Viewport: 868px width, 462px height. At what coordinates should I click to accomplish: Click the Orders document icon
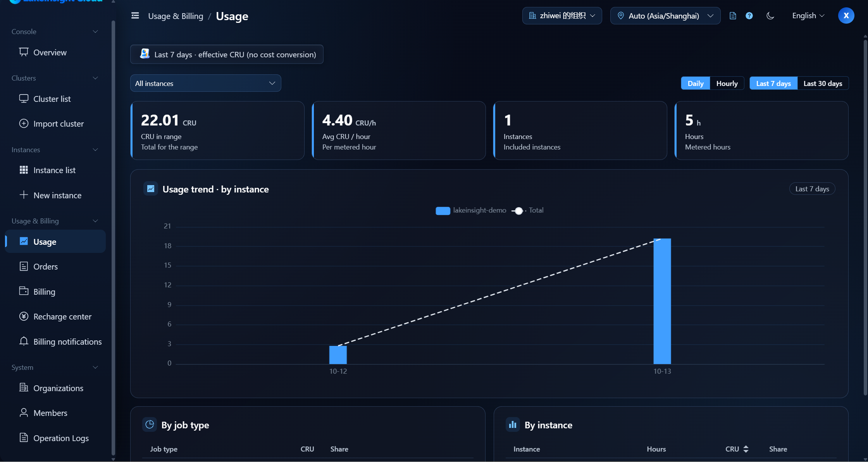(x=24, y=266)
